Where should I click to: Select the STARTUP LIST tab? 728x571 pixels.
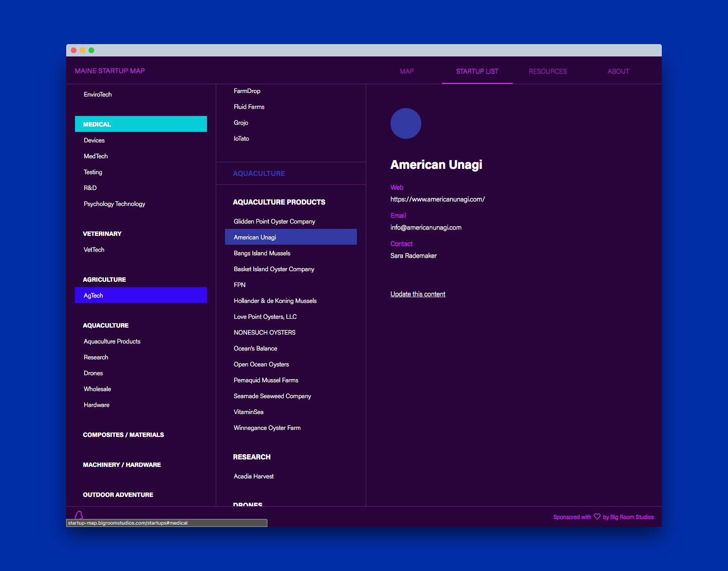click(x=477, y=71)
